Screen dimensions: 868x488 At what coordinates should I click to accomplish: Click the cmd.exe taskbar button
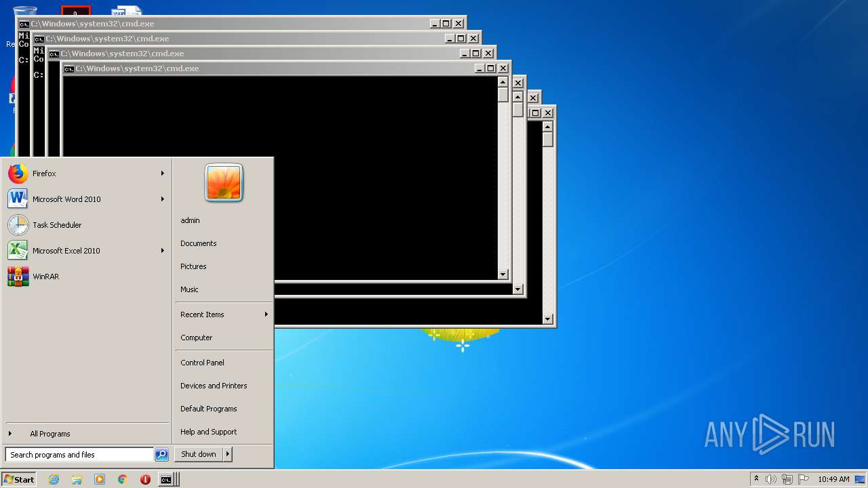click(167, 479)
